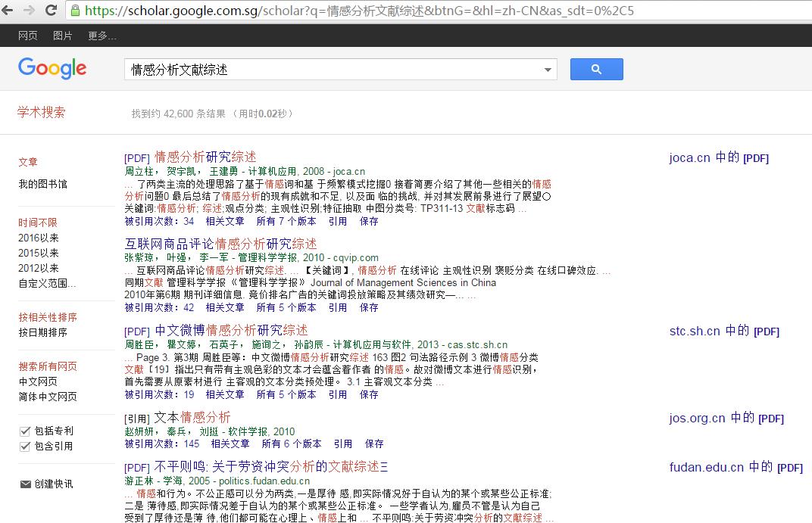Click the green padlock security icon
The image size is (812, 523).
75,11
